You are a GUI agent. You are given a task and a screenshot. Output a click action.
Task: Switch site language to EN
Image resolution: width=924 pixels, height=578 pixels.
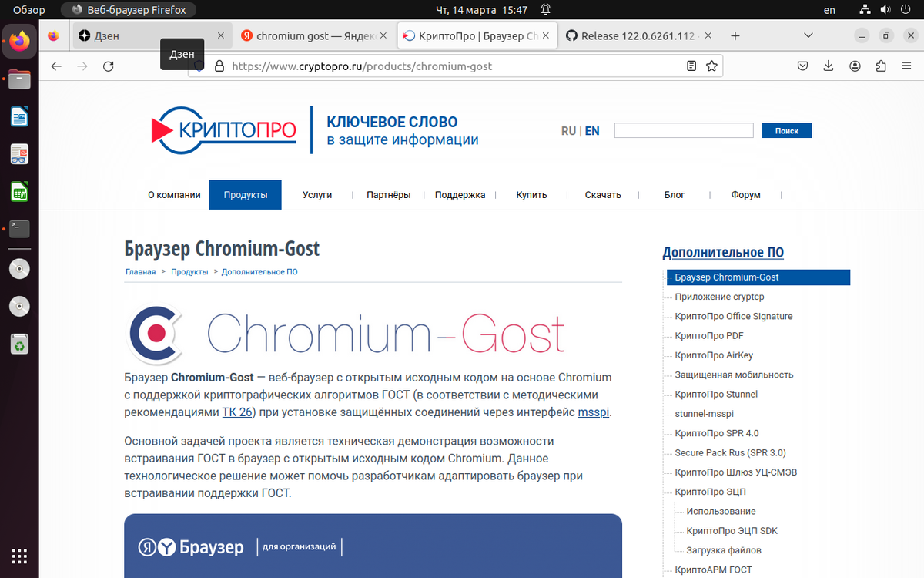(592, 131)
